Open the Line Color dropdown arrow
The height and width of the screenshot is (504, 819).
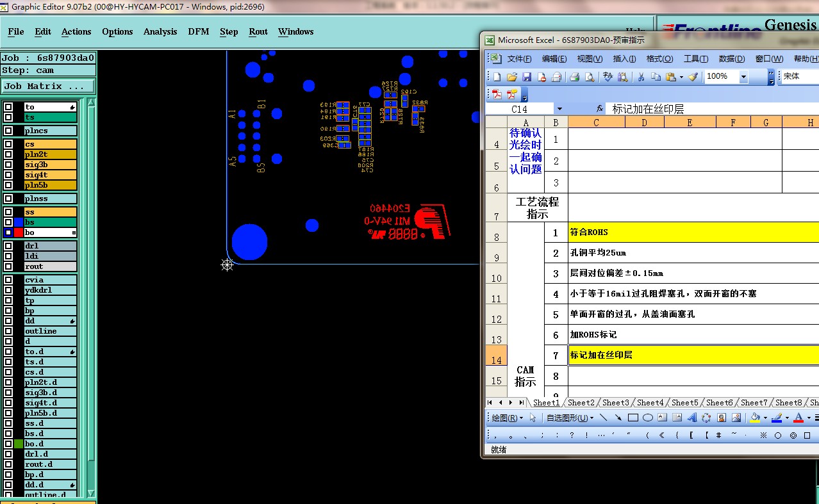tap(786, 418)
